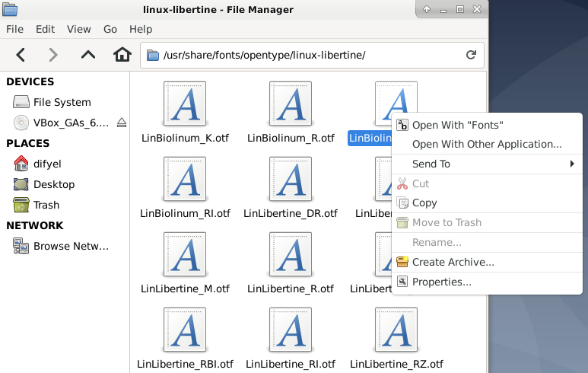Go back with the left arrow
The height and width of the screenshot is (373, 588).
21,55
